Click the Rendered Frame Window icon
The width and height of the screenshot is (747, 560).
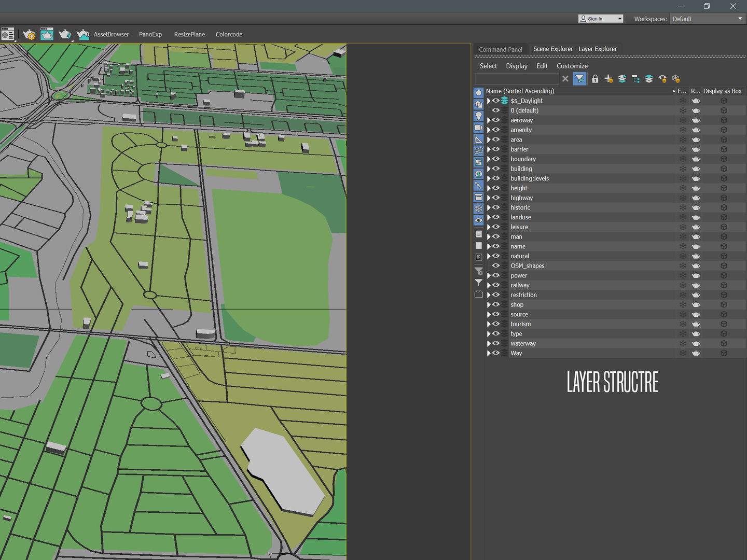[x=47, y=35]
